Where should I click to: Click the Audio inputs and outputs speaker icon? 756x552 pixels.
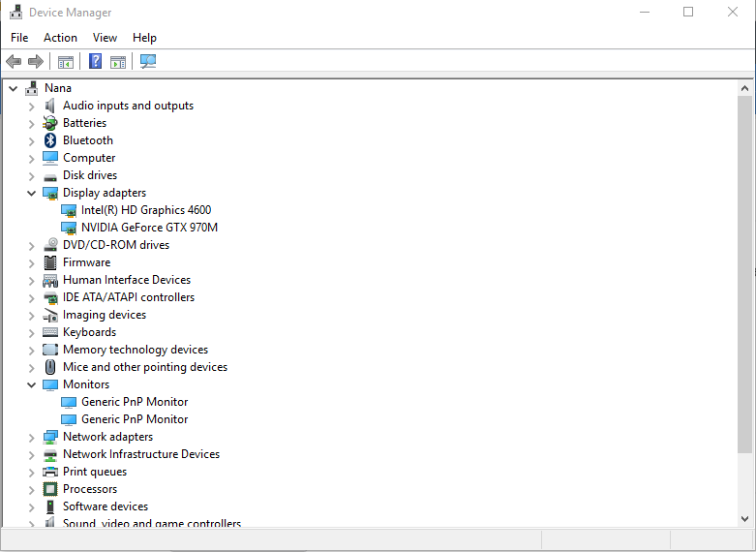pos(50,106)
